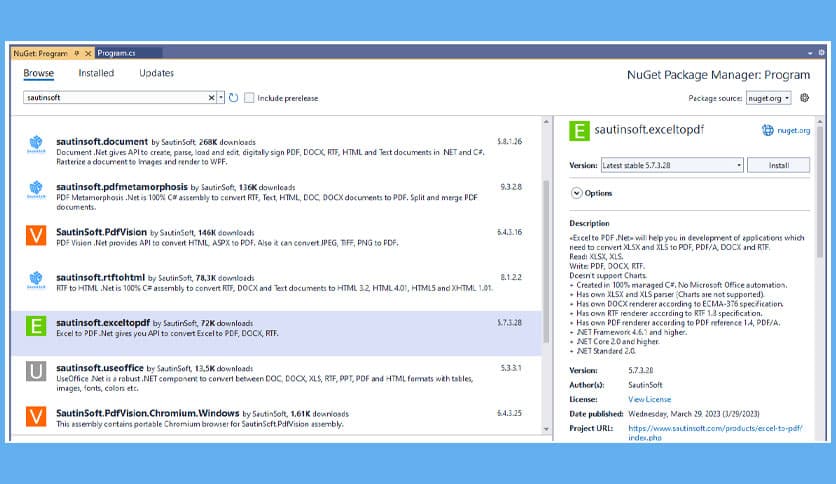Click version 8.1.2.2 of rtftohtml
The image size is (836, 484).
click(511, 277)
